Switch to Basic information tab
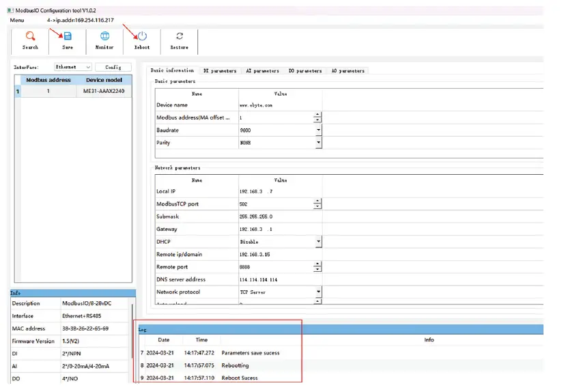The image size is (568, 392). pyautogui.click(x=172, y=70)
